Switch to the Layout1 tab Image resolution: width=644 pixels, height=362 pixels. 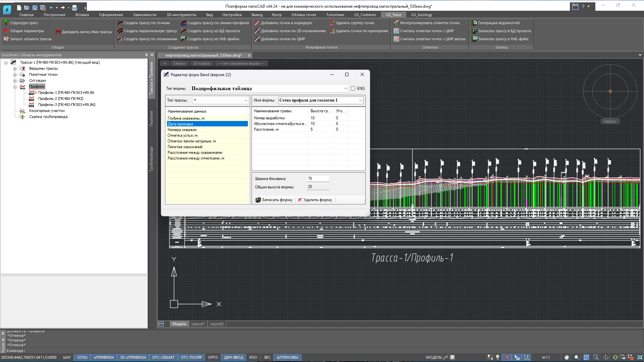tap(198, 324)
